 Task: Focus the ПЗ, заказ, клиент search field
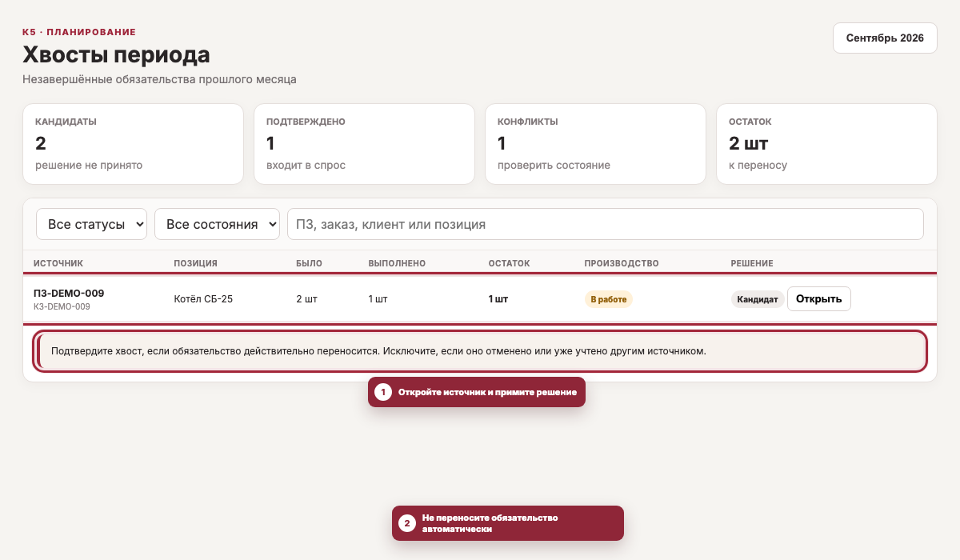click(x=606, y=224)
